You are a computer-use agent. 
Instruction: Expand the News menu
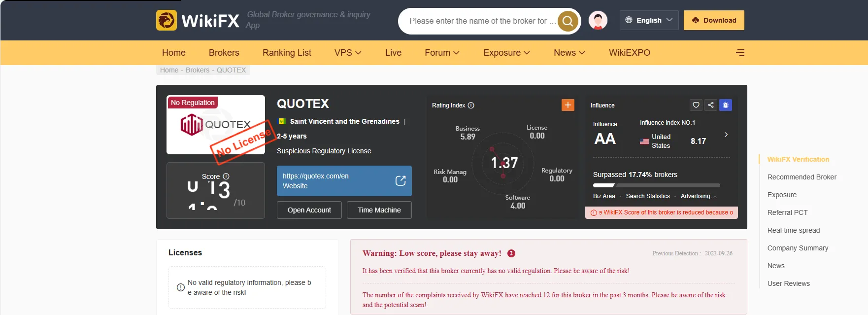click(569, 53)
